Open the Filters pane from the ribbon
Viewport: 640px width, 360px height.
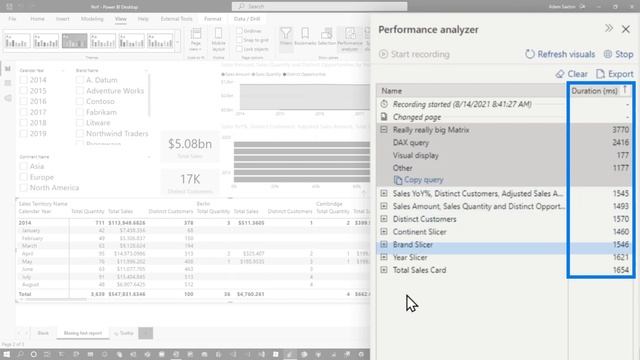click(286, 37)
